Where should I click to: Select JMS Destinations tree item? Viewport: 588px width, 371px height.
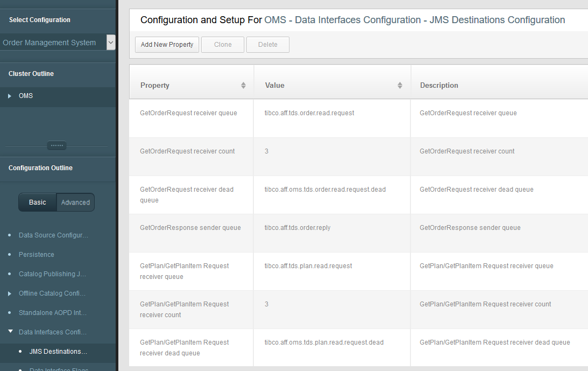point(58,352)
